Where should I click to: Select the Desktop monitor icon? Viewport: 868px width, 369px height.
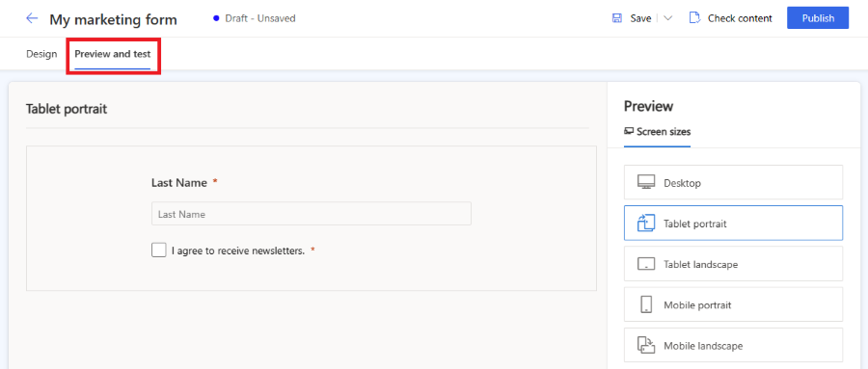point(646,182)
